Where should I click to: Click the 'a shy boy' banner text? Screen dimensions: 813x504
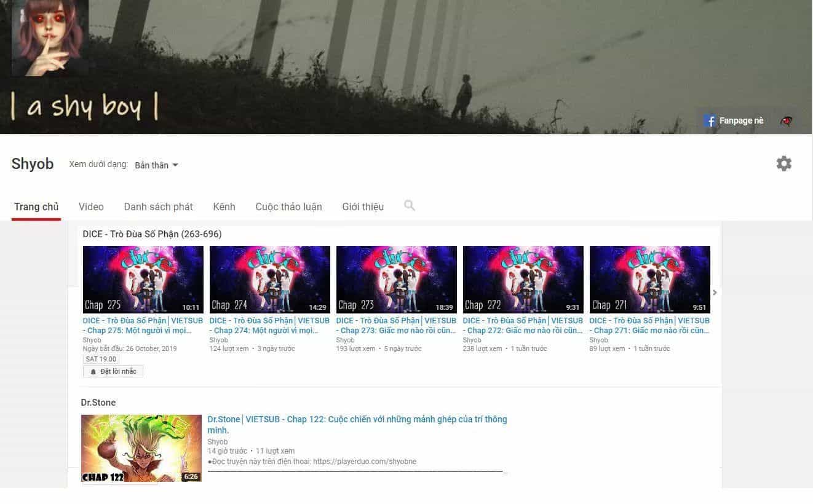tap(85, 106)
